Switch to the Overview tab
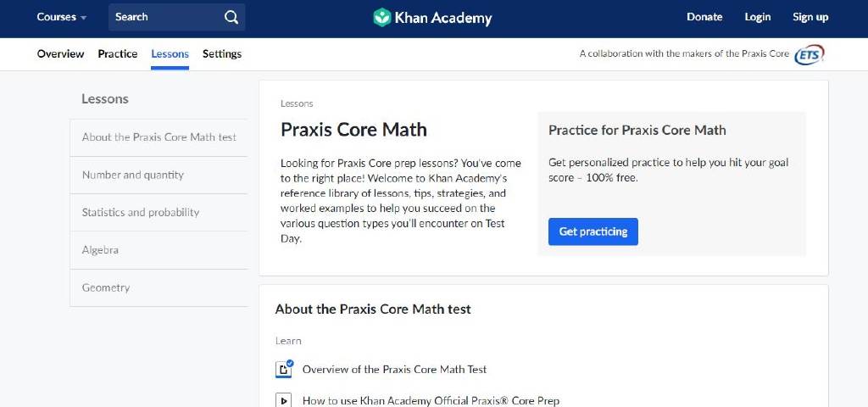868x407 pixels. [60, 53]
